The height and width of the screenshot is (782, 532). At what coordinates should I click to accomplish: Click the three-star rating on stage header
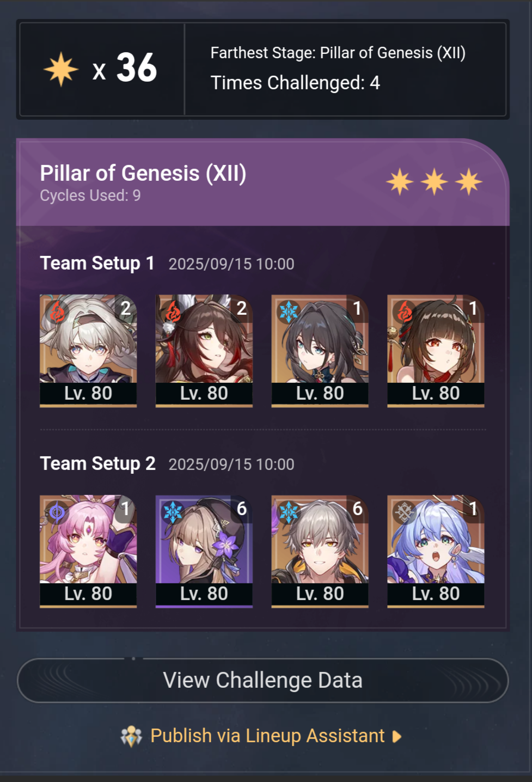pyautogui.click(x=435, y=181)
